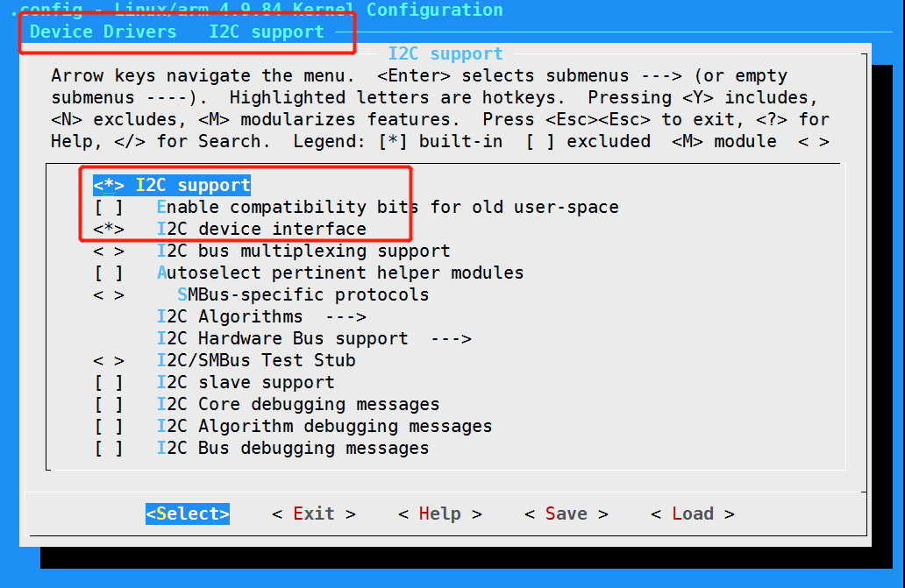
Task: Enable I2C slave support
Action: click(x=109, y=382)
